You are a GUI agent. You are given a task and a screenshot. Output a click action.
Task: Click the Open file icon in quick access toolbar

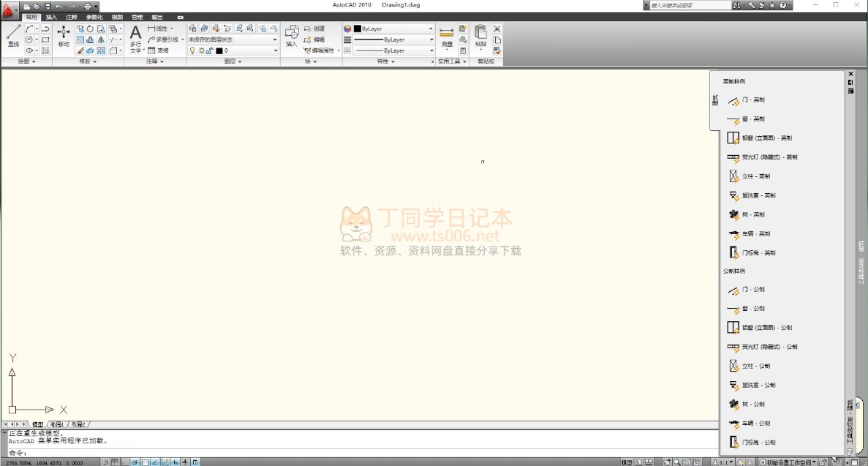[x=37, y=6]
